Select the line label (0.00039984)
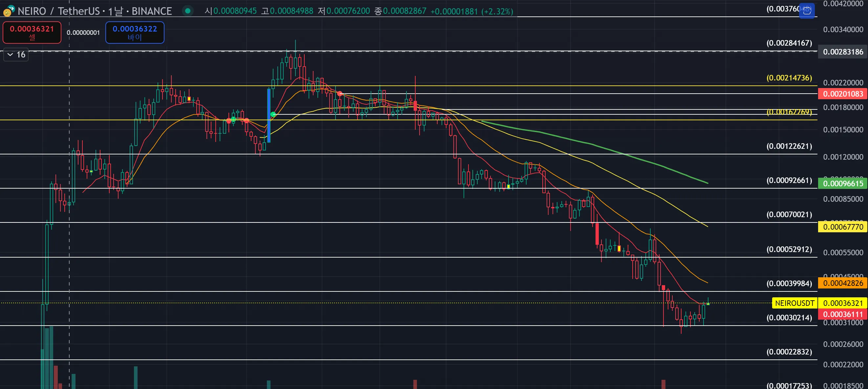This screenshot has height=389, width=868. point(789,284)
